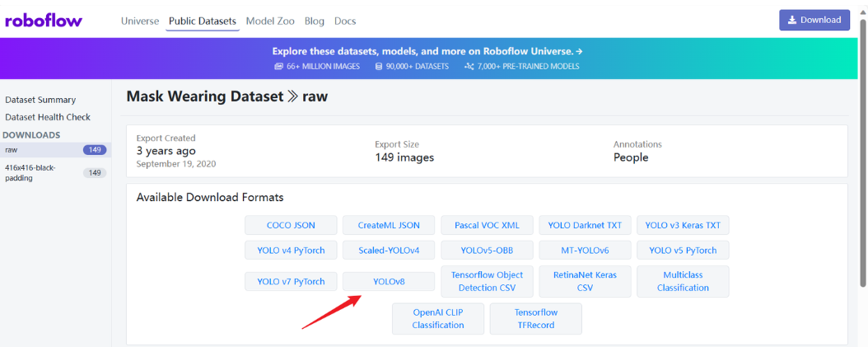Click the 90,000+ Datasets icon

click(x=379, y=66)
